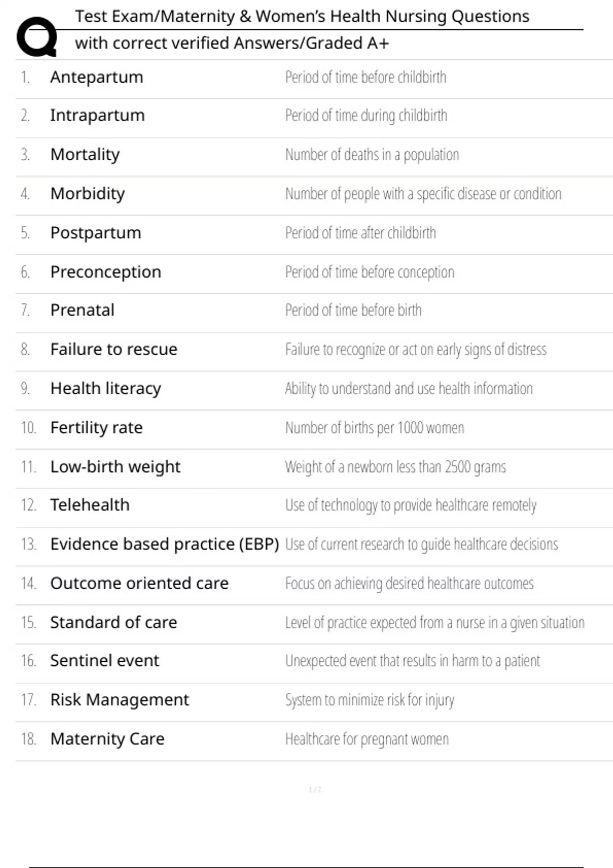Click the Q logo icon
The height and width of the screenshot is (868, 613).
(x=37, y=37)
